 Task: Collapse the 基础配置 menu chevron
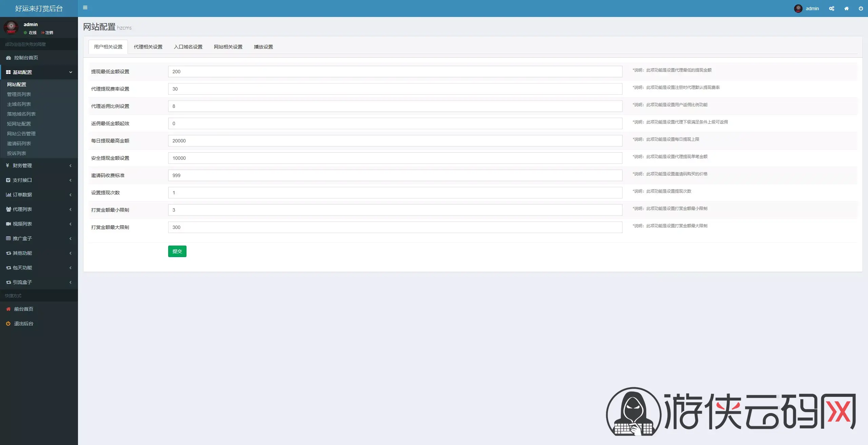point(71,72)
